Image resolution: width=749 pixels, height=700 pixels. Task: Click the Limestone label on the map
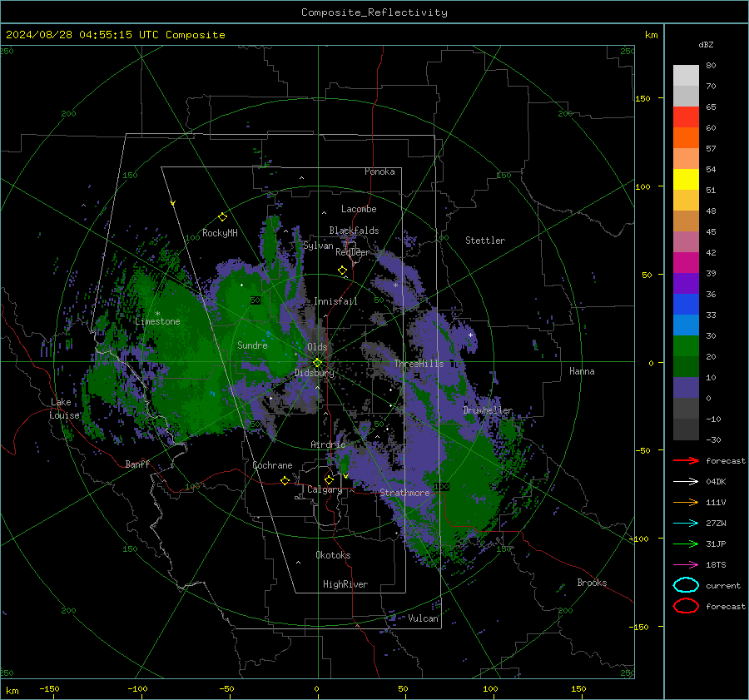[157, 321]
